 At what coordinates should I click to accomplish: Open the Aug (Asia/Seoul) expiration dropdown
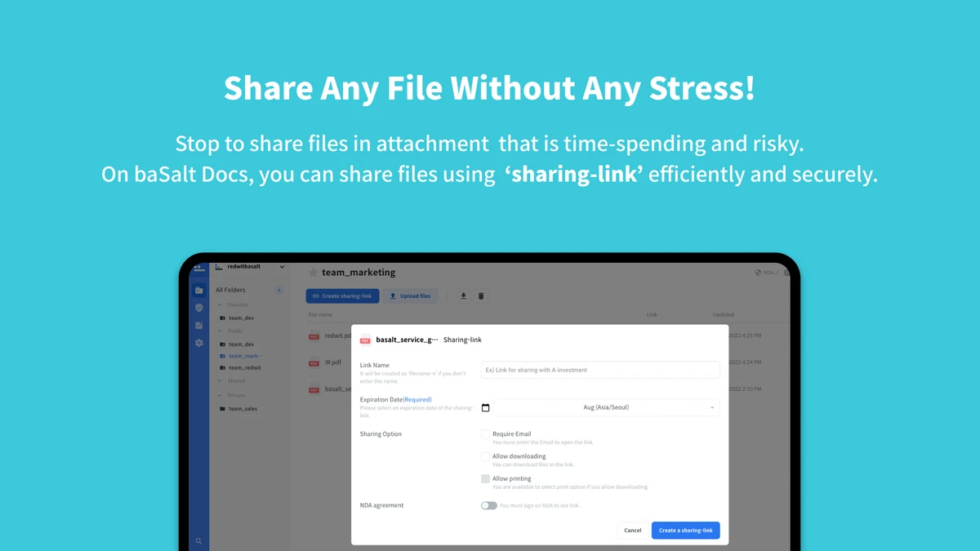tap(607, 407)
